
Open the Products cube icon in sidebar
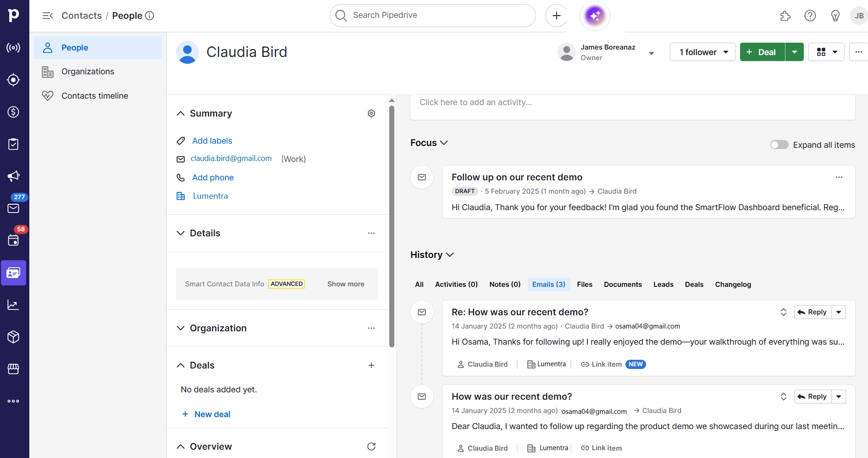[13, 337]
